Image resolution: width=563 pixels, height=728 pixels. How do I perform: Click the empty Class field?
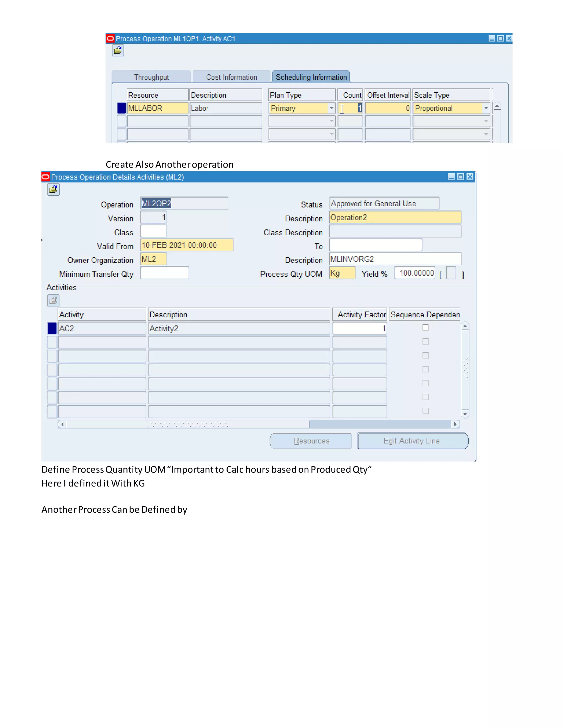pyautogui.click(x=153, y=231)
